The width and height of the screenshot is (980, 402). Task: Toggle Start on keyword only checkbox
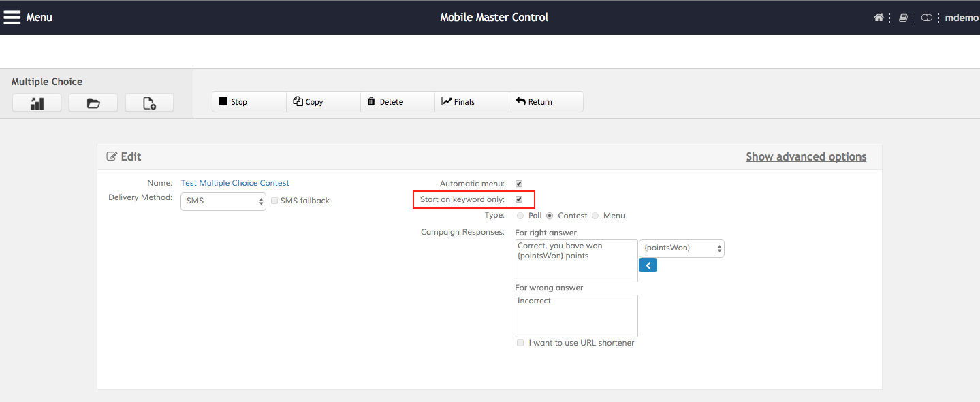coord(519,199)
